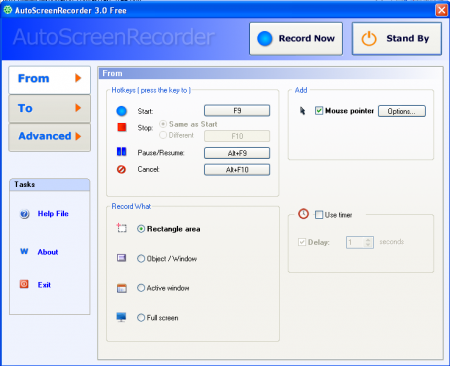Click the F9 Start hotkey field

[x=237, y=110]
